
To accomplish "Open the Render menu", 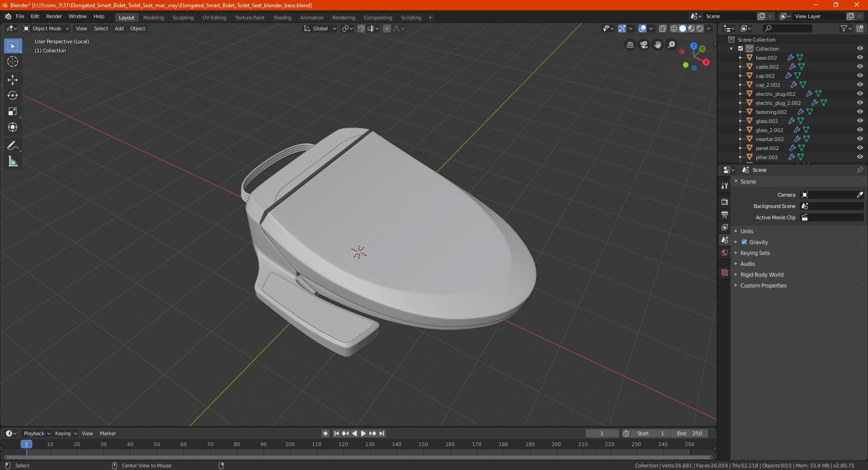I will [x=54, y=16].
